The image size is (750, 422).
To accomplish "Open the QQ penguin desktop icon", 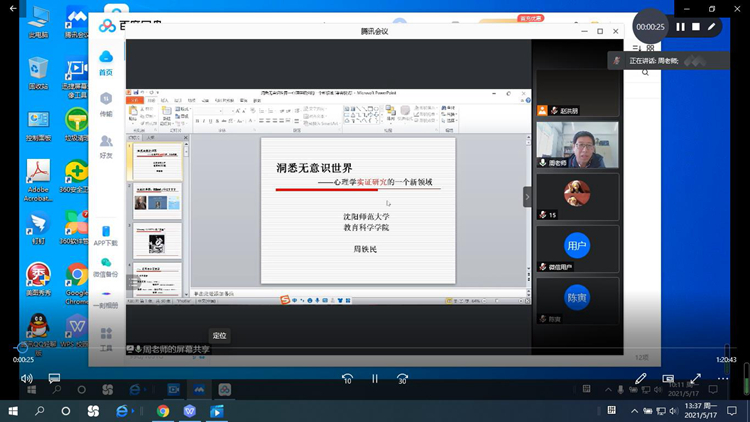I will tap(38, 335).
